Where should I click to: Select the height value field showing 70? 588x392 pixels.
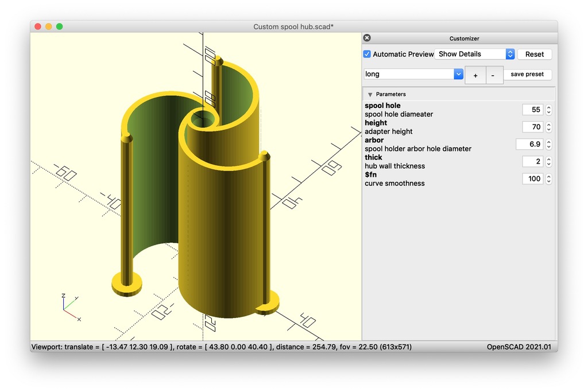[533, 126]
